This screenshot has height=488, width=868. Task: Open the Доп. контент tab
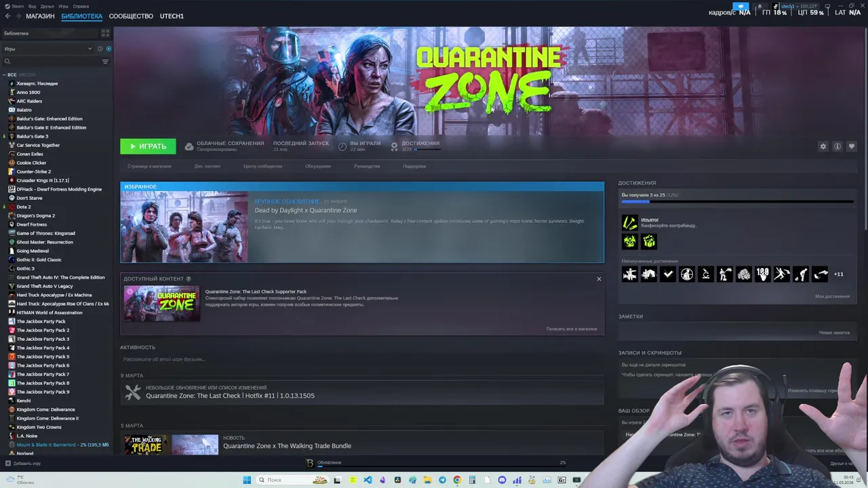[207, 166]
